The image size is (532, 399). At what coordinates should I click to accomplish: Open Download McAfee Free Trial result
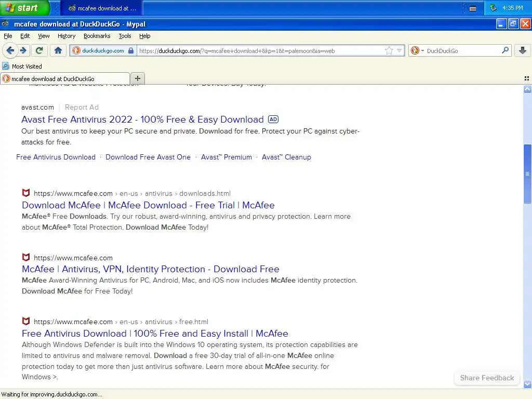pyautogui.click(x=148, y=205)
